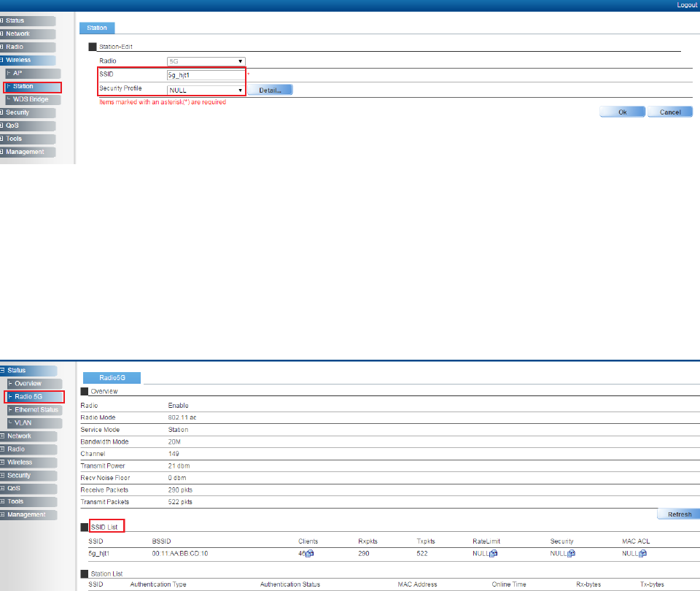Click the Logout link
The width and height of the screenshot is (700, 591).
[687, 5]
